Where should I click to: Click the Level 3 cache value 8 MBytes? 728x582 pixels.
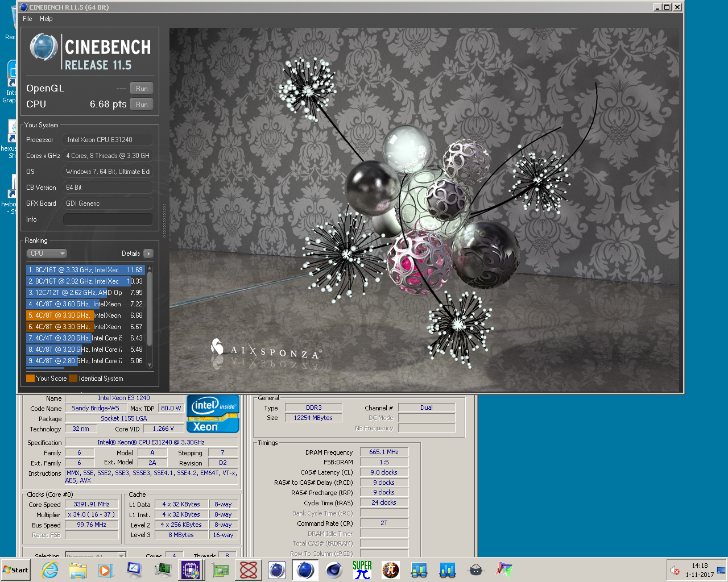pos(181,535)
